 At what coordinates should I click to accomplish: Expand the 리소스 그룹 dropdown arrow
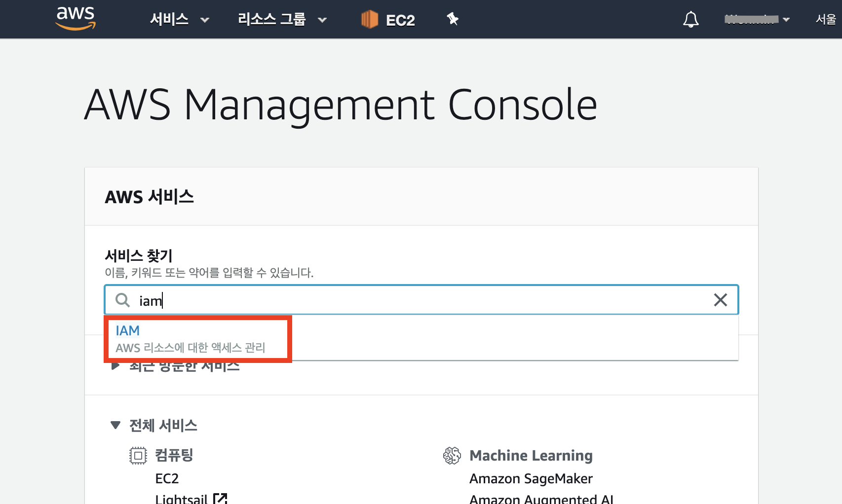pyautogui.click(x=322, y=20)
